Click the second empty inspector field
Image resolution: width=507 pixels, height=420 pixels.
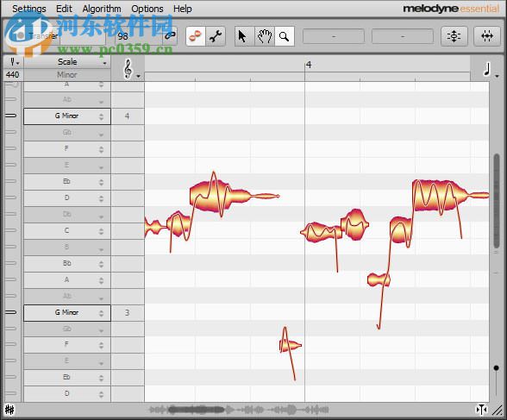pos(403,36)
